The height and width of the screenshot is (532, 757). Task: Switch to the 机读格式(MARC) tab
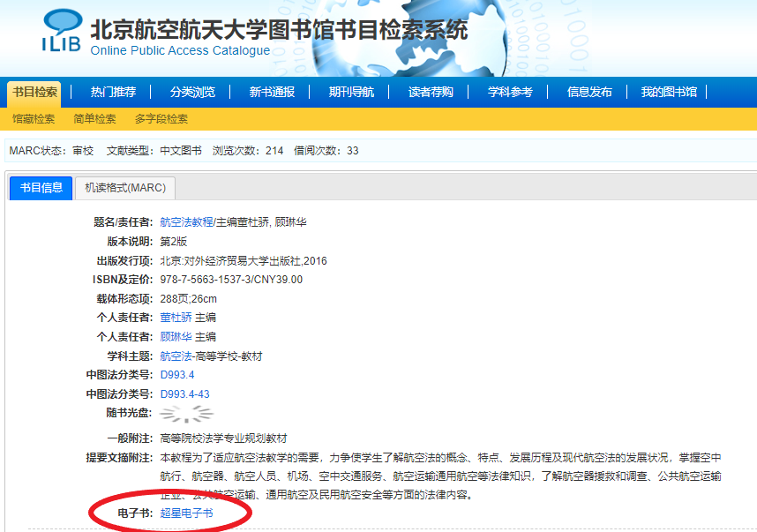pos(124,188)
